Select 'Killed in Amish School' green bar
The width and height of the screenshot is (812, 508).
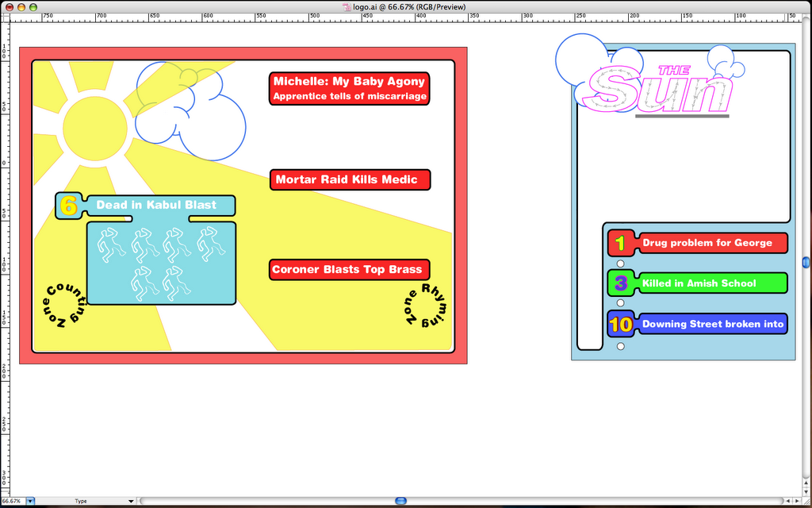coord(713,283)
